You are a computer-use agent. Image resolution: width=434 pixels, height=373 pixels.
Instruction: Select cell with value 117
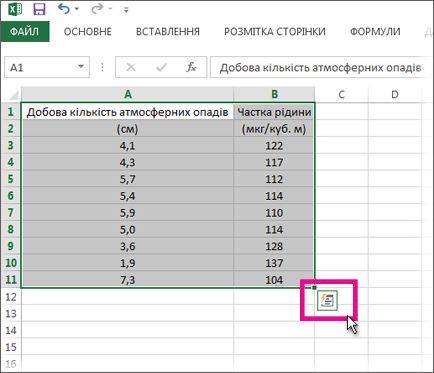click(x=274, y=162)
